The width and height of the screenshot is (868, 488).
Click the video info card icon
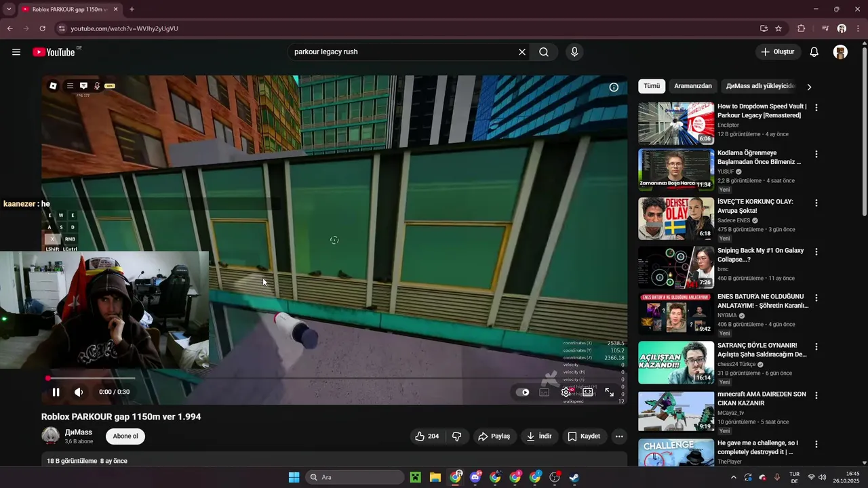tap(614, 87)
